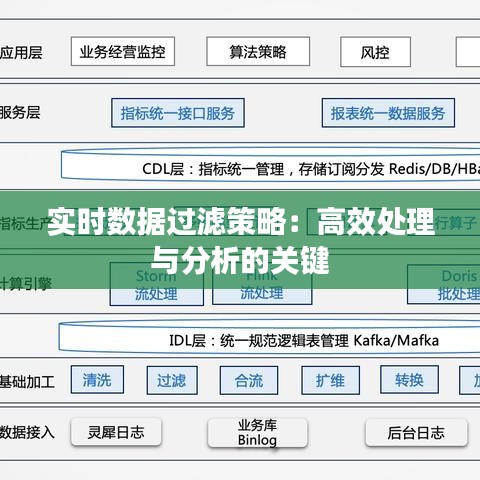Click the IDL层 Kafka/Mafka bar
The width and height of the screenshot is (480, 480).
point(269,337)
